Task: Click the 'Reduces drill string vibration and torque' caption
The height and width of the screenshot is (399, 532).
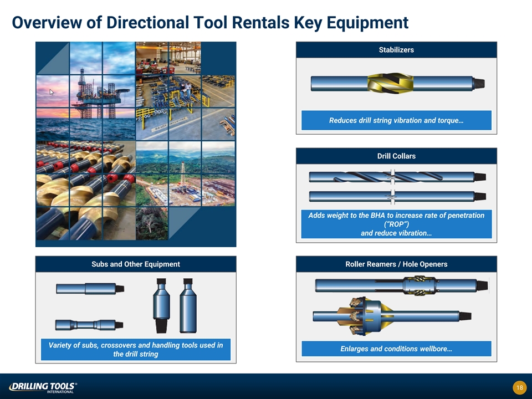Action: (396, 120)
